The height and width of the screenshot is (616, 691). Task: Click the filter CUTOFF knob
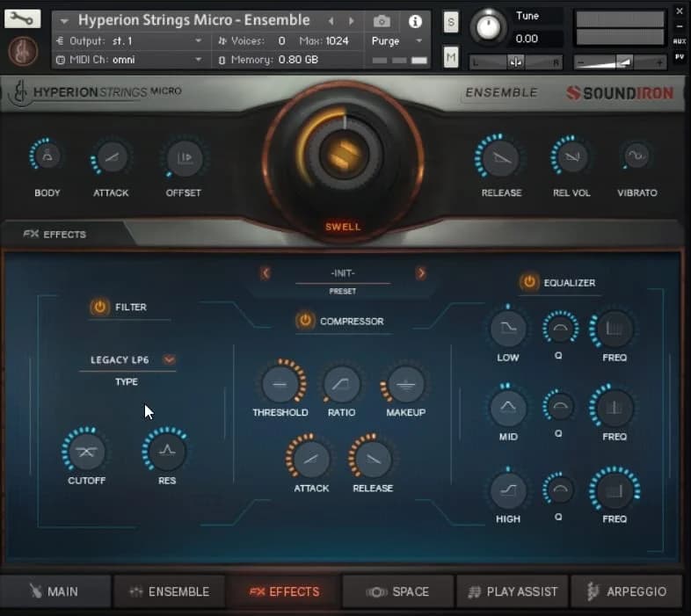tap(86, 451)
